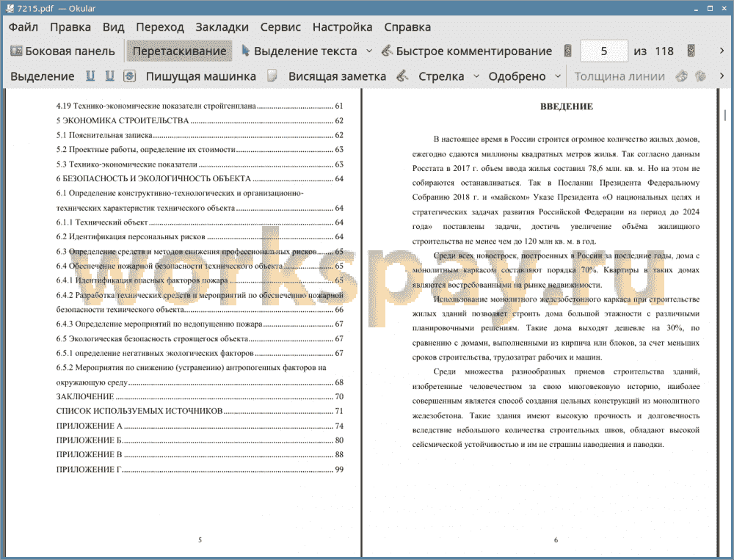734x560 pixels.
Task: Click contents line '6.5 Экологическая безопасность строящегося объекта'
Action: tap(200, 338)
